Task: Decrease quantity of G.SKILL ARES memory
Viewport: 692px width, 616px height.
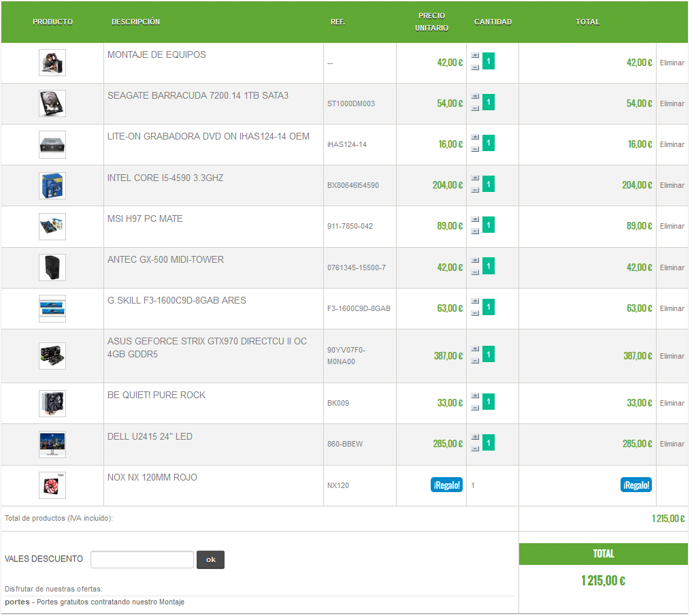Action: click(476, 314)
